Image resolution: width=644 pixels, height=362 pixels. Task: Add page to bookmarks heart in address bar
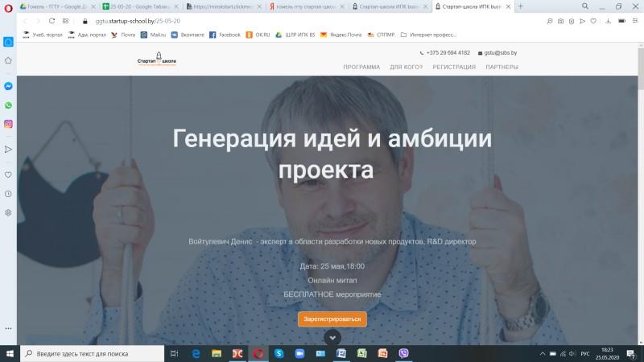[593, 21]
